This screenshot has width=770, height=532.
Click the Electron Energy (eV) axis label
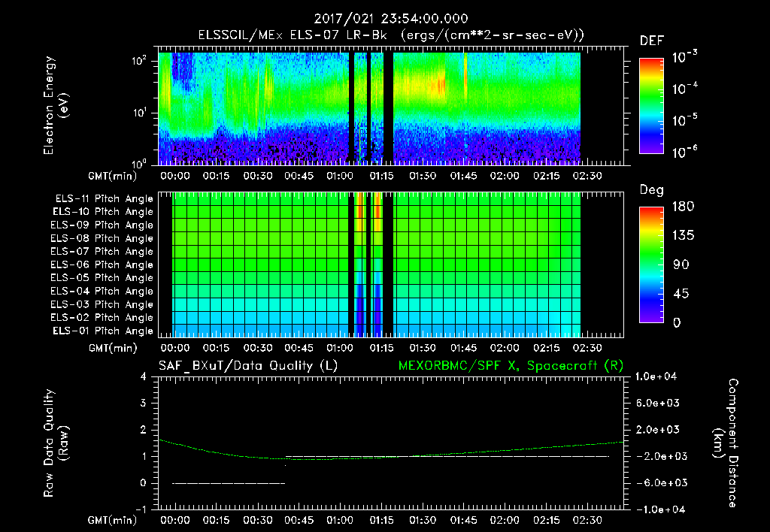[x=56, y=105]
